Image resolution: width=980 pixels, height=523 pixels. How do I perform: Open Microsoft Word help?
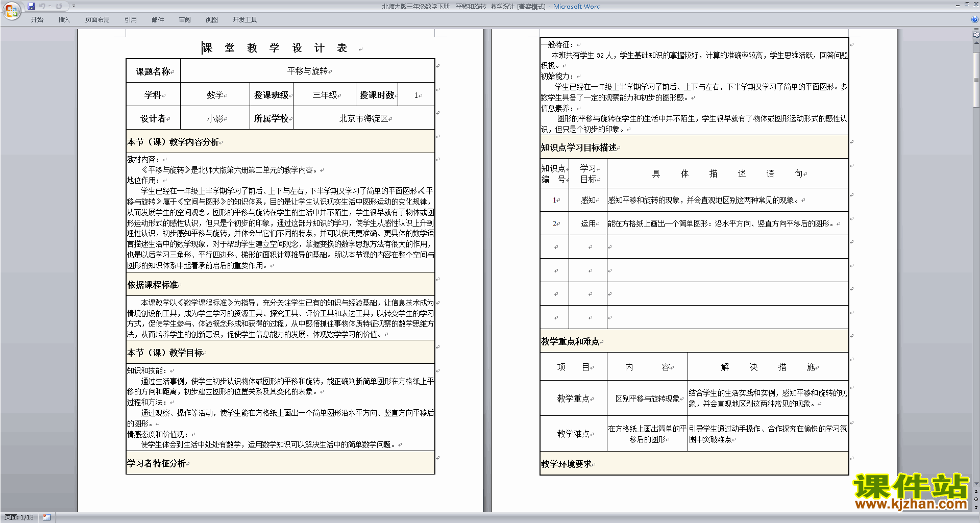(x=975, y=20)
